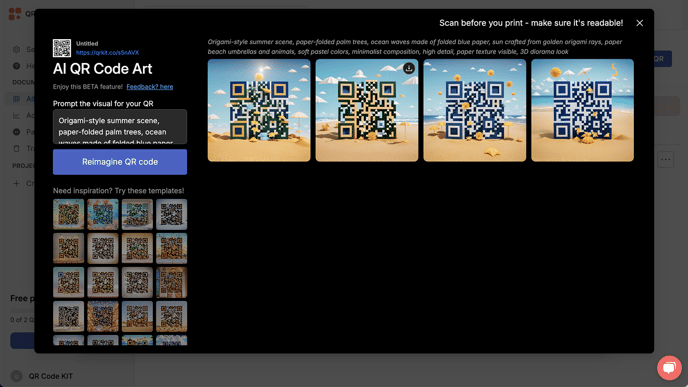Open the three-dots more options menu
This screenshot has width=688, height=387.
666,160
